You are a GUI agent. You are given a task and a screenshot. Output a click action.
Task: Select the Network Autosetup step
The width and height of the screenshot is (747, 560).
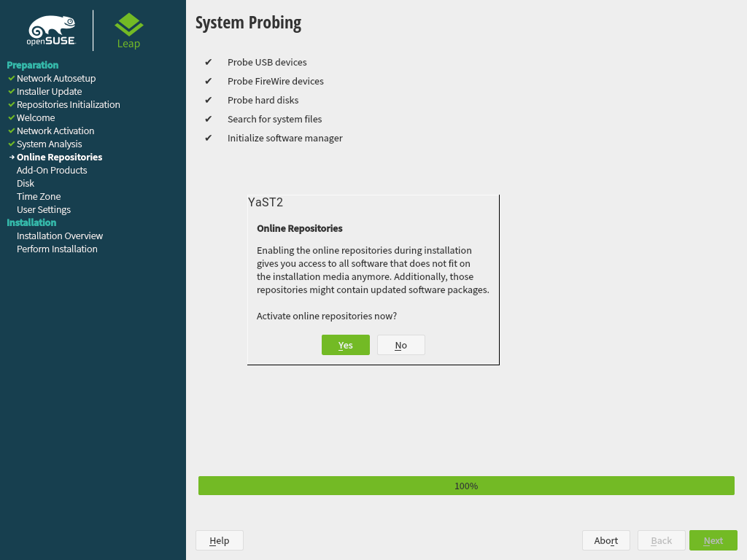(56, 78)
